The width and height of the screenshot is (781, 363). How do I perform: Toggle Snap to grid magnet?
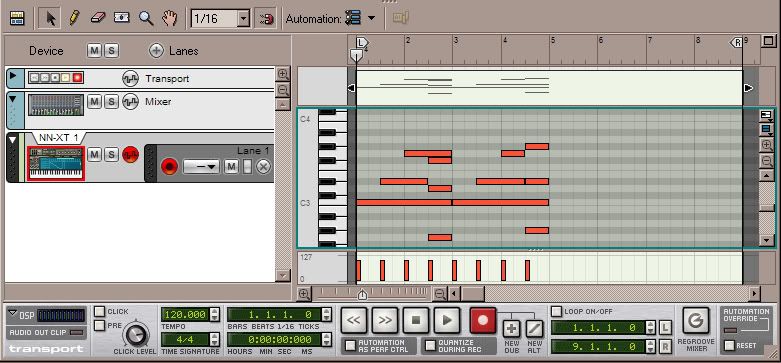[266, 19]
